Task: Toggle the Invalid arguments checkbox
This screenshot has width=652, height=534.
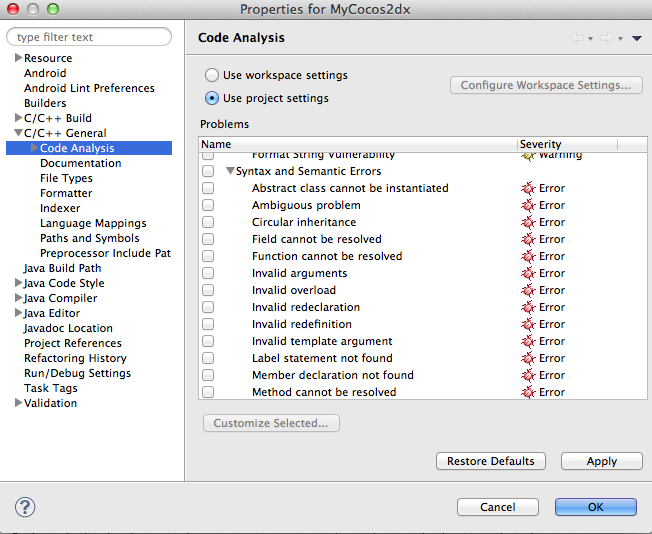Action: pyautogui.click(x=208, y=273)
